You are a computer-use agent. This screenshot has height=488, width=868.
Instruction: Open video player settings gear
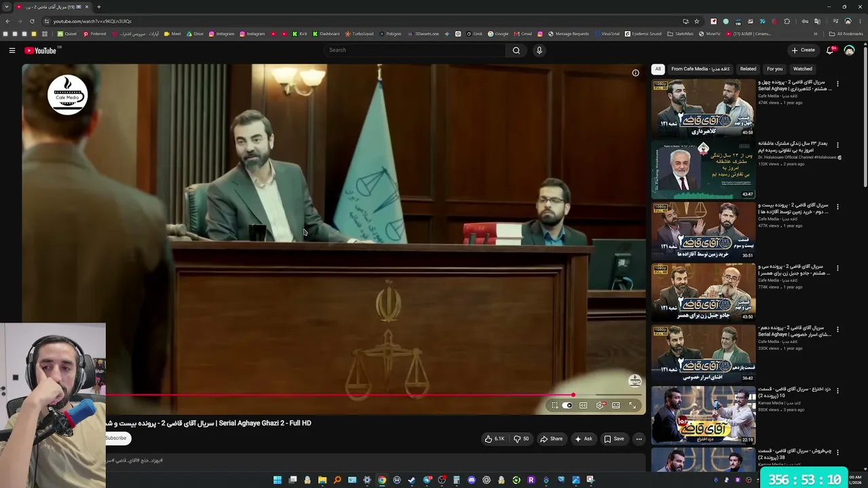coord(599,405)
